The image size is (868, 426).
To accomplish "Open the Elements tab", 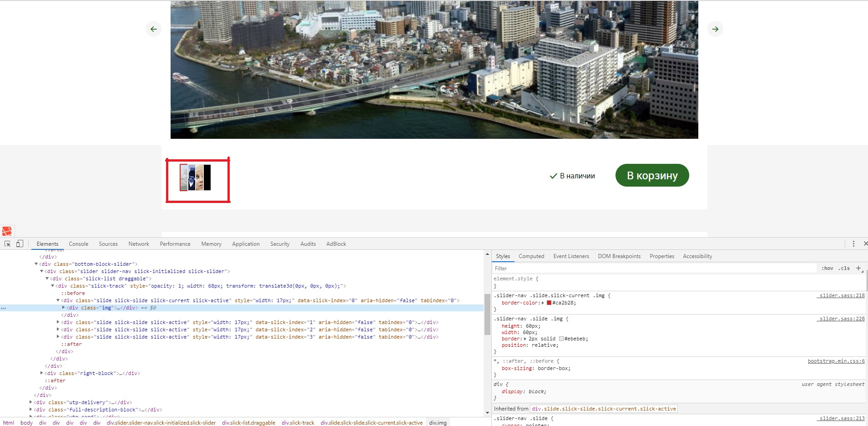I will point(47,244).
